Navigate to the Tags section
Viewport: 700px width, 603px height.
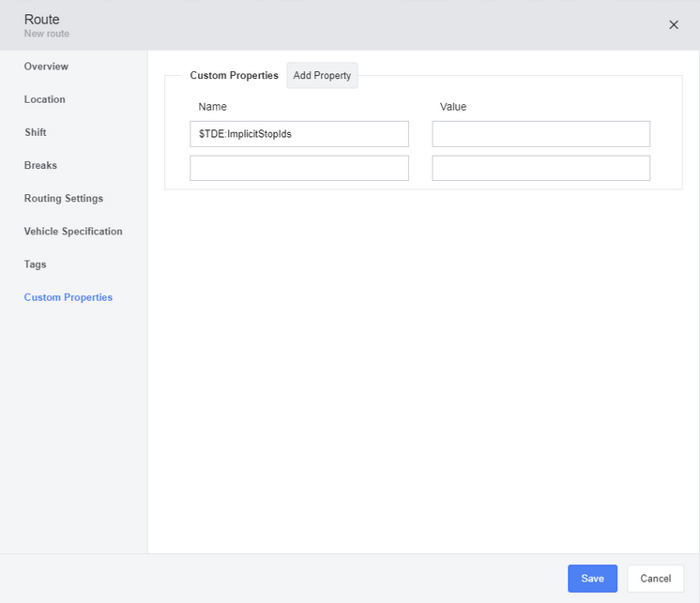click(x=36, y=264)
